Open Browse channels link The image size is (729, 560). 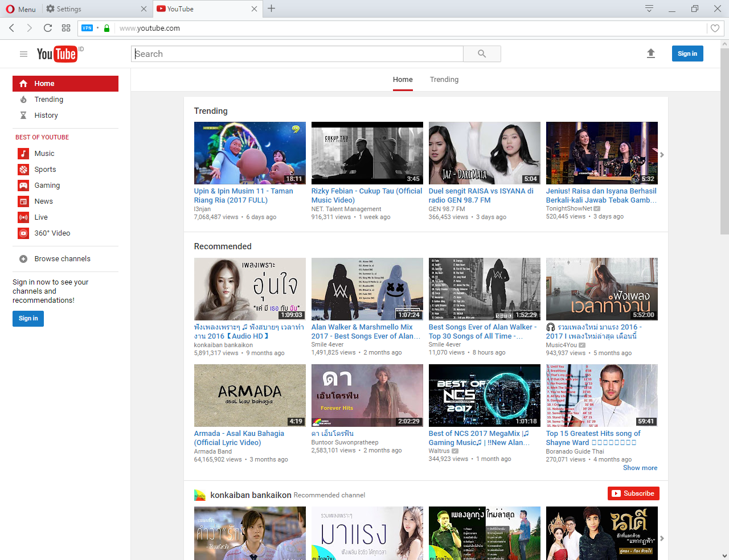click(x=62, y=259)
